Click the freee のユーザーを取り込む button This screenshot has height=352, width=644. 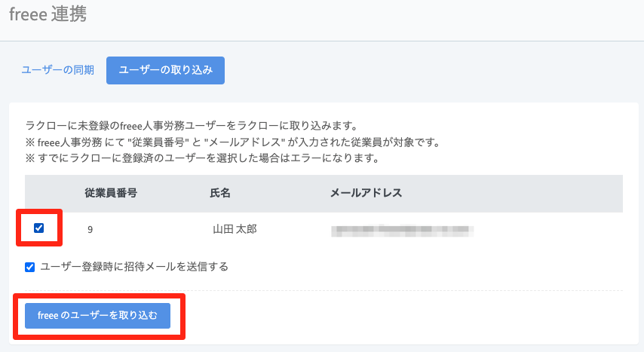(x=98, y=316)
